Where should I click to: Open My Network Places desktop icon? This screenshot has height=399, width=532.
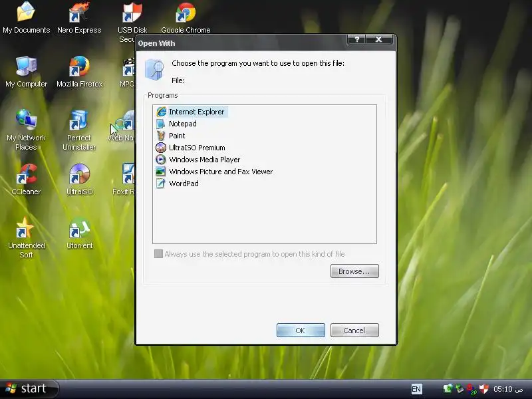point(26,130)
